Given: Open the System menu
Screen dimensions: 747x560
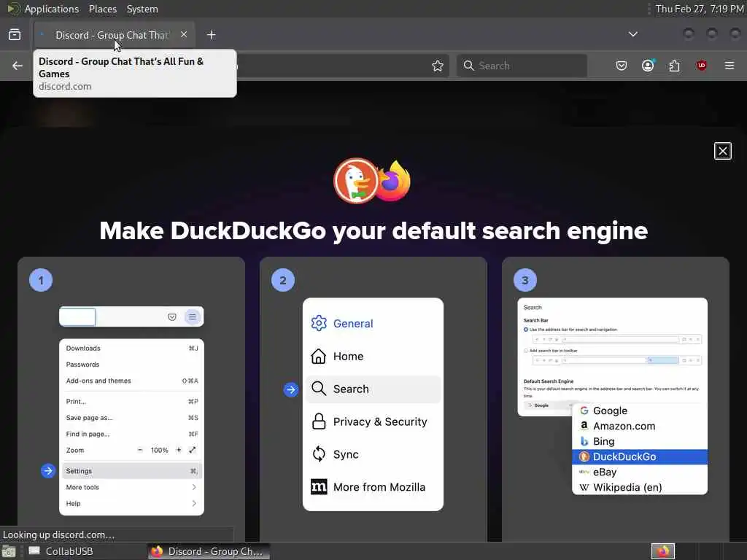Looking at the screenshot, I should tap(142, 9).
